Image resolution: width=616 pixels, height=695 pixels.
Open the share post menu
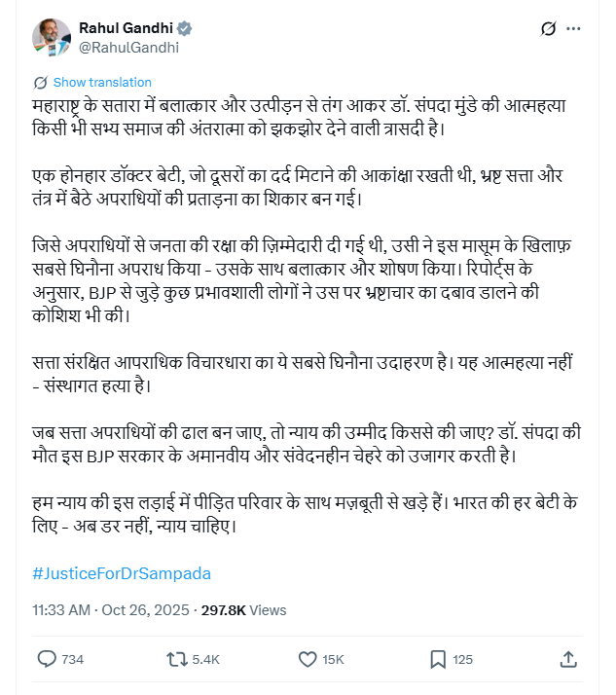pos(569,659)
